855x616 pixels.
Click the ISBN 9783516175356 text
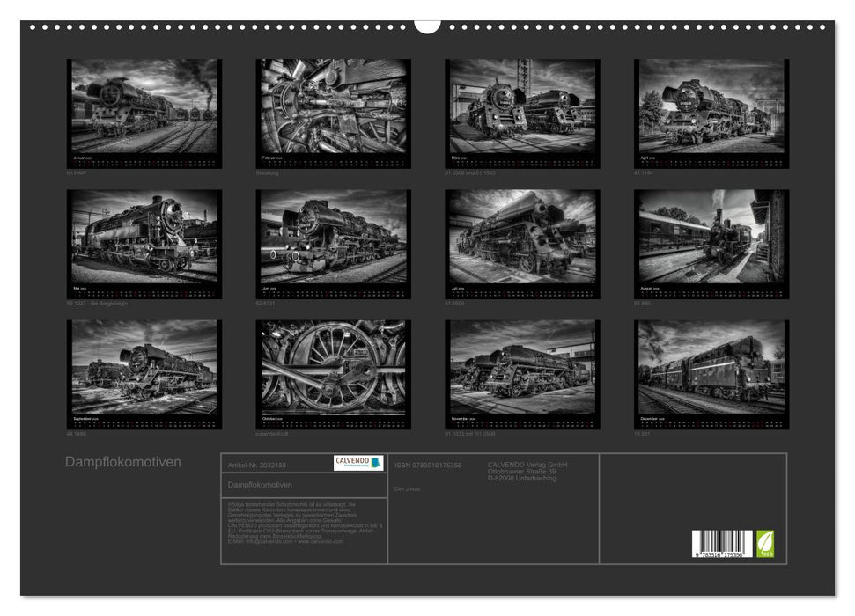[428, 465]
